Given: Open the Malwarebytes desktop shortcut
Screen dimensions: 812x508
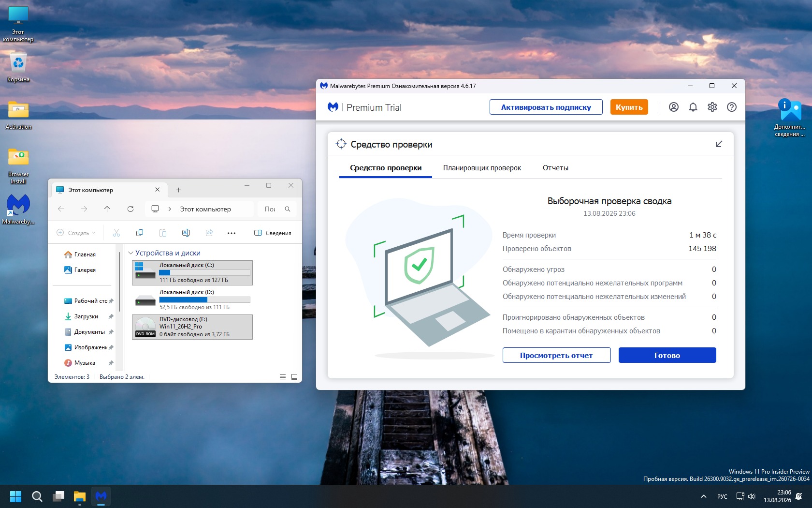Looking at the screenshot, I should coord(18,209).
